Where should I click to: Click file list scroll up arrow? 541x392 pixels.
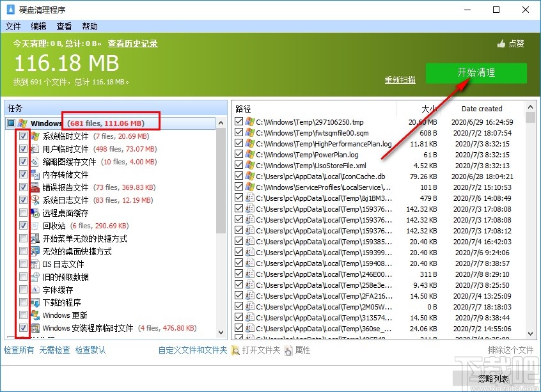[x=530, y=107]
